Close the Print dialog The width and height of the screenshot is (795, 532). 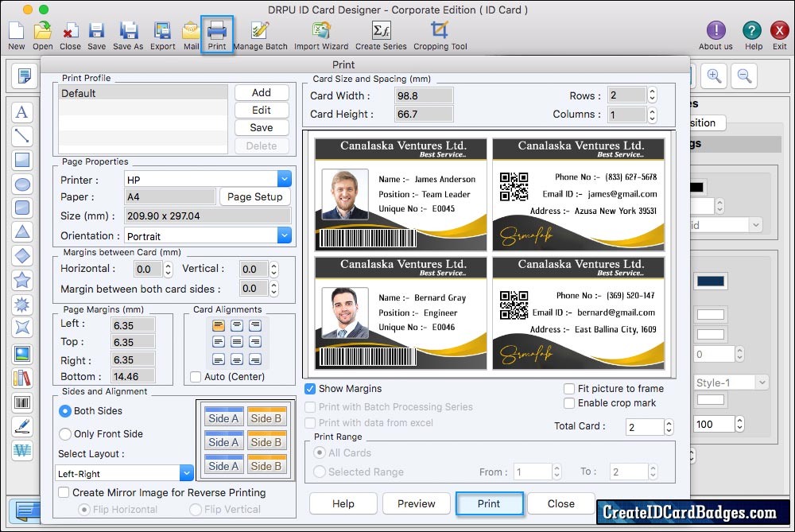pos(560,503)
